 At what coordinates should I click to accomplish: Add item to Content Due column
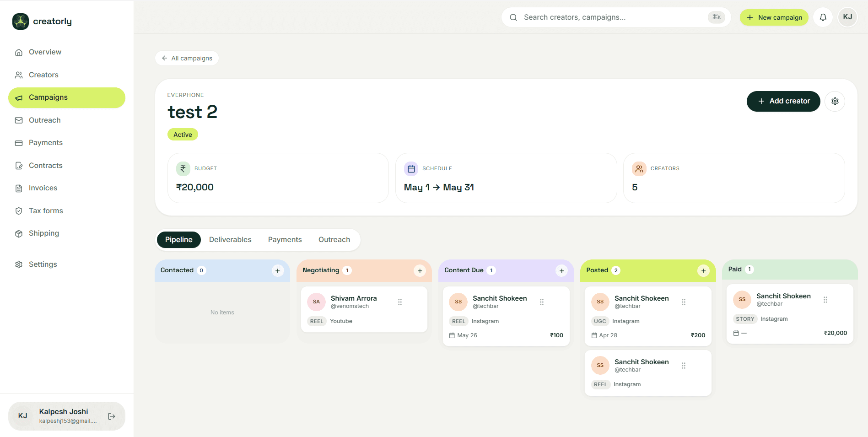point(561,271)
